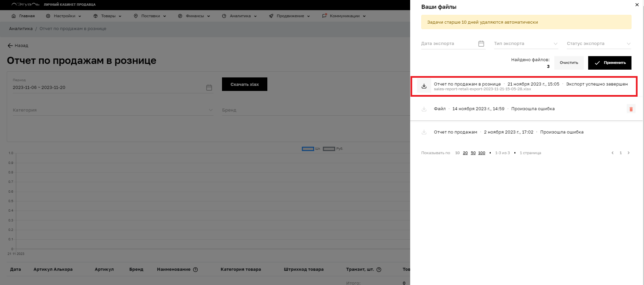Show 100 files per page
644x285 pixels.
482,153
